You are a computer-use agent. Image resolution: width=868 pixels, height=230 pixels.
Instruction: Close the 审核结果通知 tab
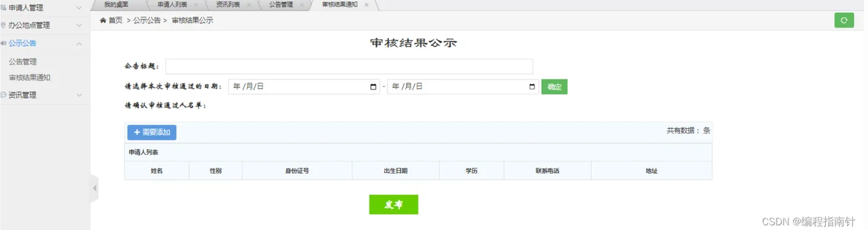366,4
